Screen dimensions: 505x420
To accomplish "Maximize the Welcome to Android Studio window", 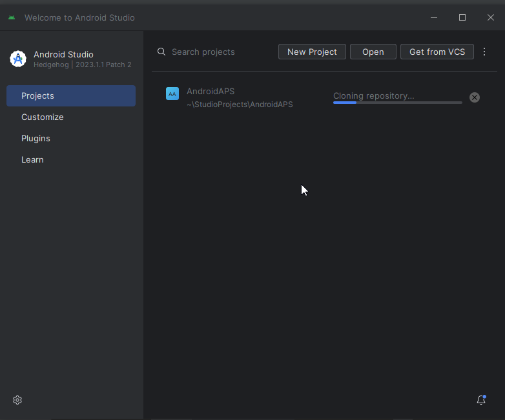I will (462, 17).
